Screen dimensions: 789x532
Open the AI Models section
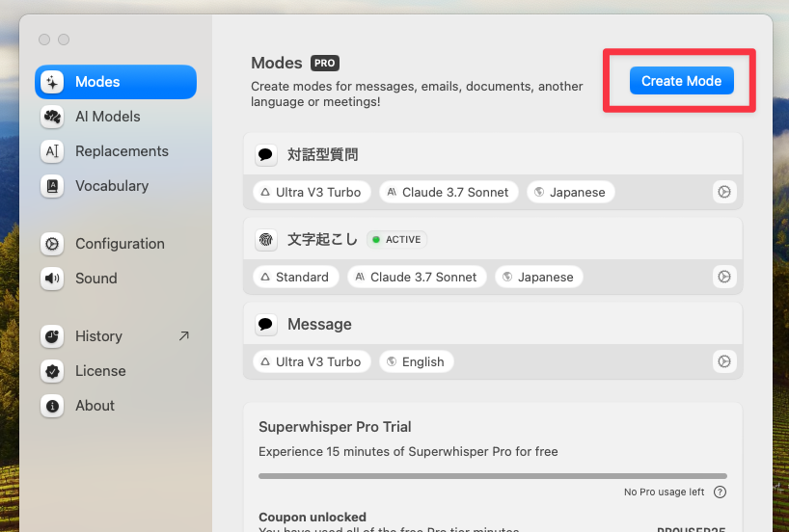point(116,117)
